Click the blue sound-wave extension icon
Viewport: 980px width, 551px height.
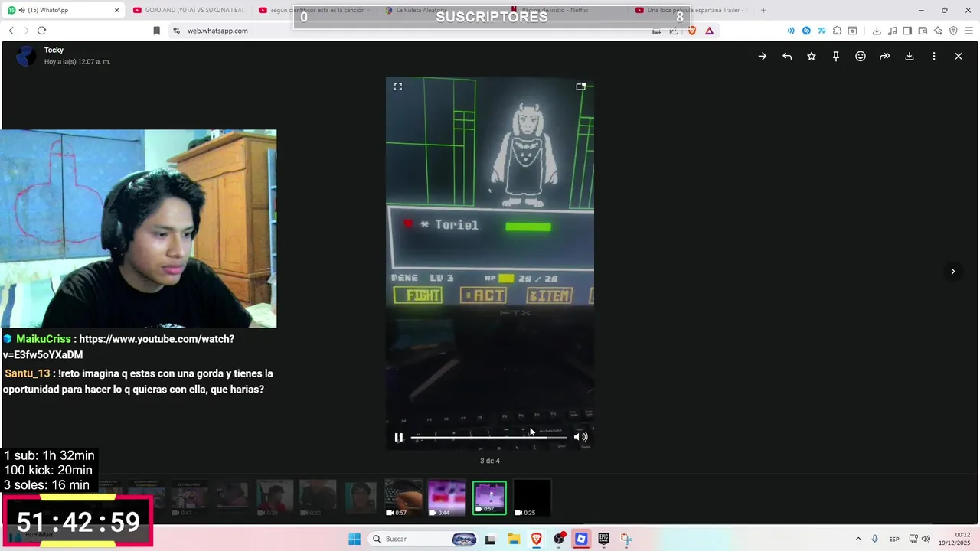pyautogui.click(x=791, y=31)
